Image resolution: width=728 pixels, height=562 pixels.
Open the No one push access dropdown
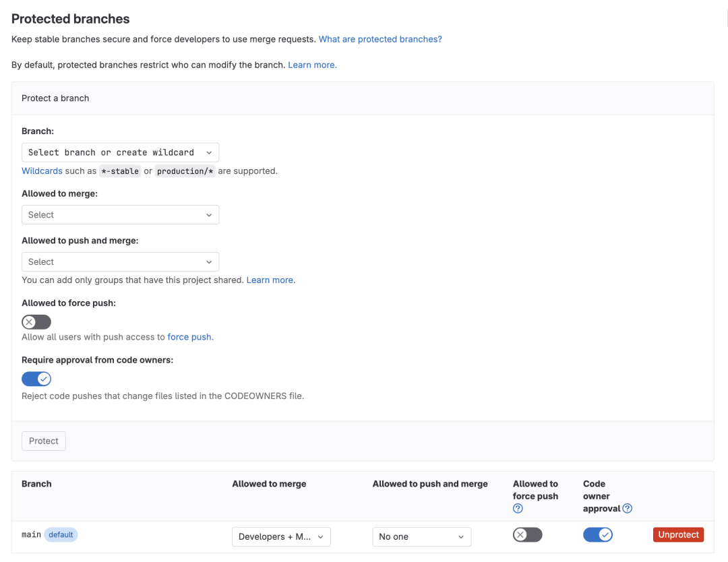(x=421, y=537)
